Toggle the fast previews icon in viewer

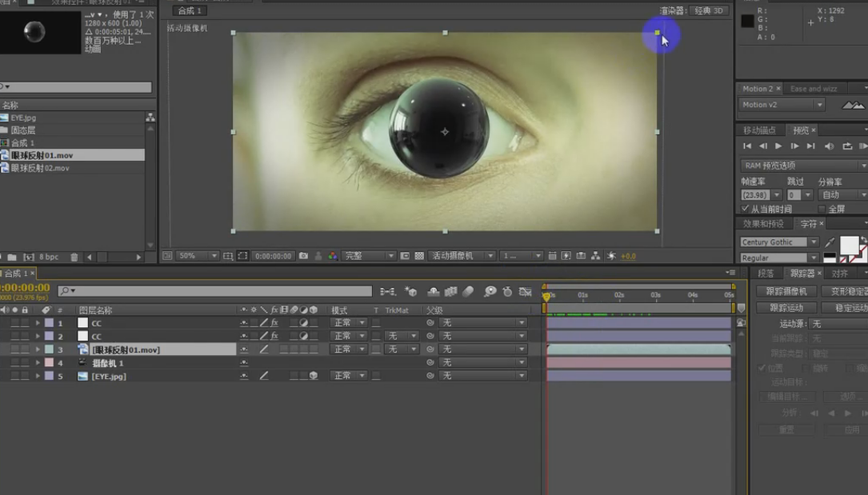[566, 256]
